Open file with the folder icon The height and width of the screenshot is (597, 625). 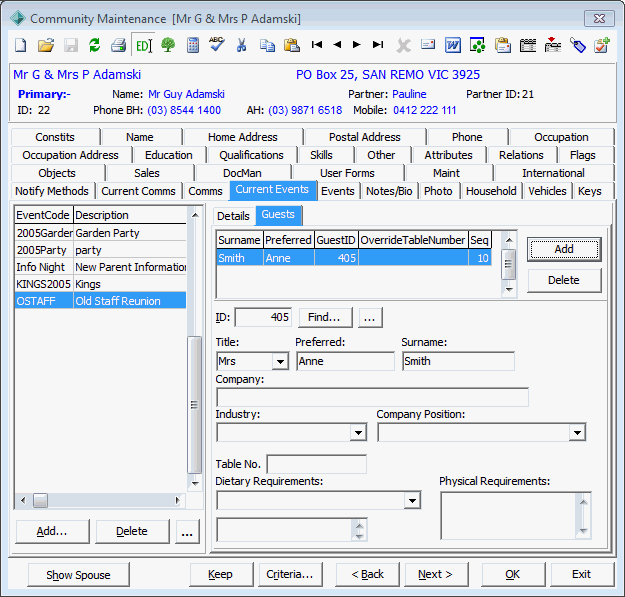coord(45,45)
